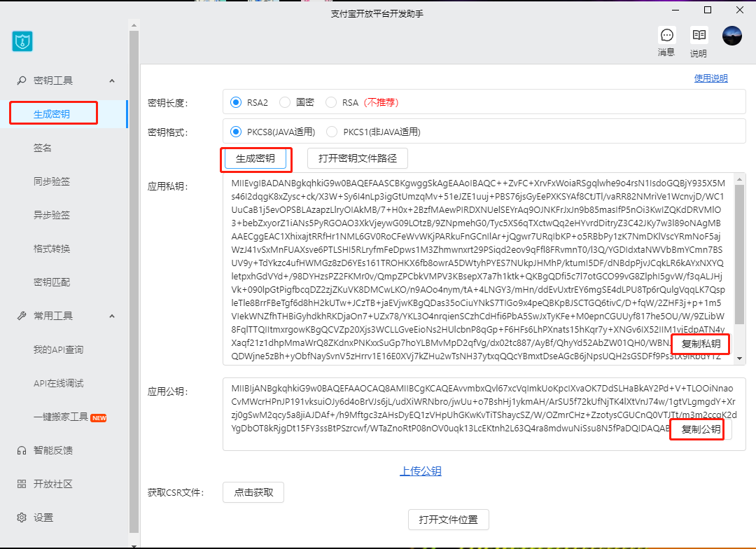756x549 pixels.
Task: Collapse the 常用工具 section chevron
Action: 112,316
